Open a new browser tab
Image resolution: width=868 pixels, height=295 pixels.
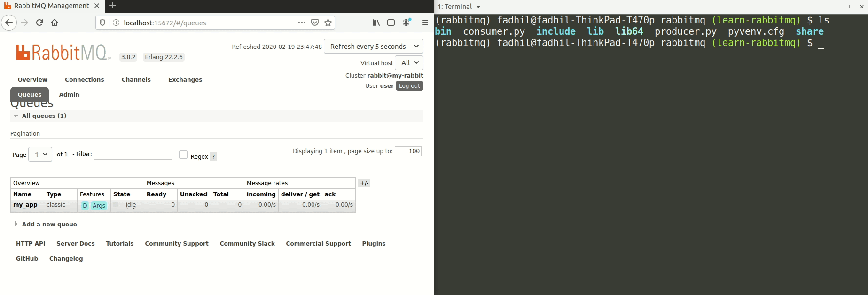point(113,6)
